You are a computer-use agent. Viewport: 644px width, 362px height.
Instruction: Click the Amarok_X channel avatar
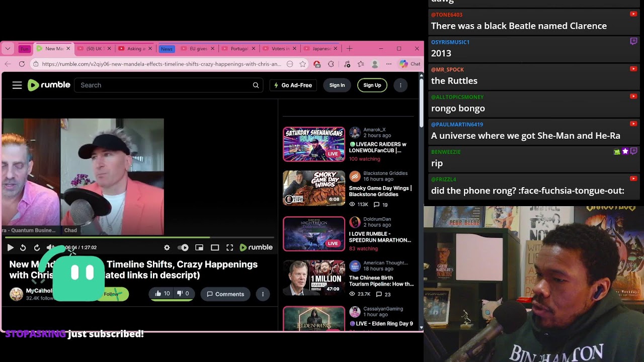coord(355,133)
